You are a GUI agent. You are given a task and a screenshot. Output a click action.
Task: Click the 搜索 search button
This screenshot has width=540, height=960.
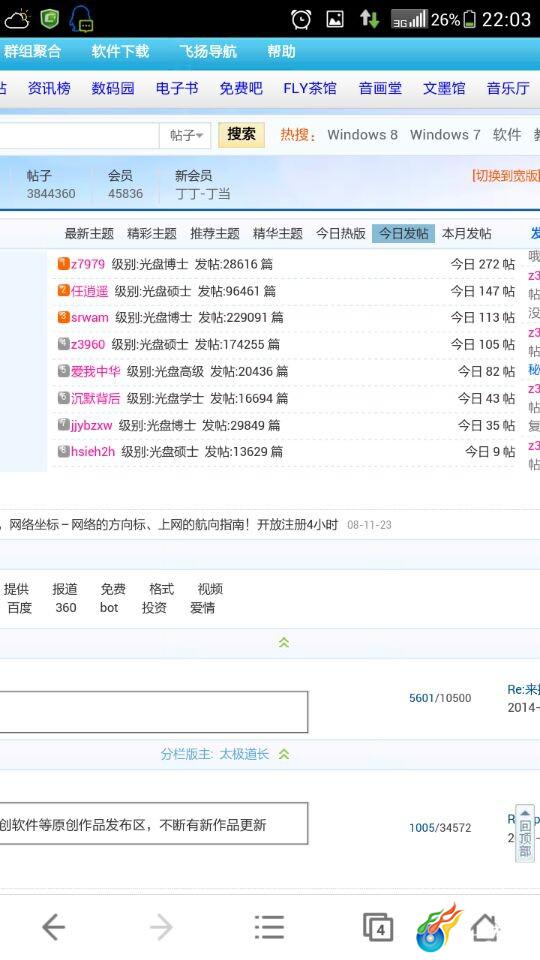click(241, 135)
